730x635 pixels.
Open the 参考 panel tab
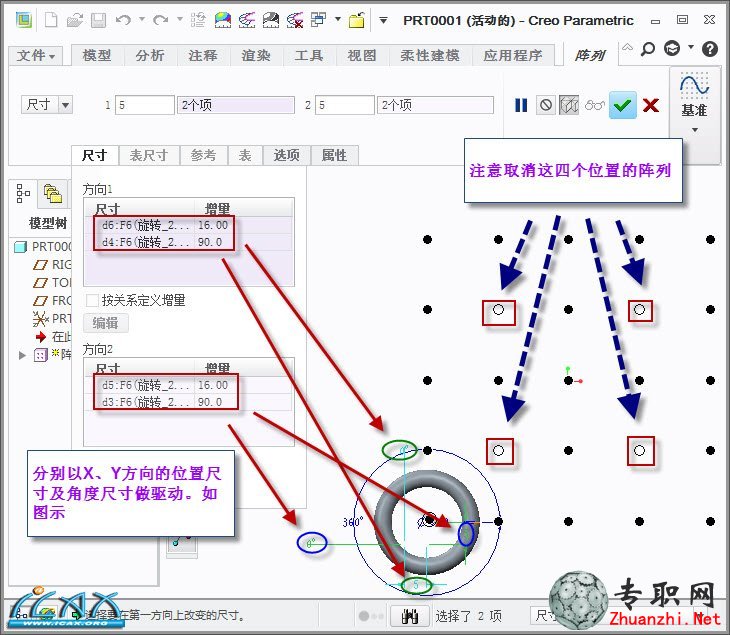pyautogui.click(x=204, y=155)
